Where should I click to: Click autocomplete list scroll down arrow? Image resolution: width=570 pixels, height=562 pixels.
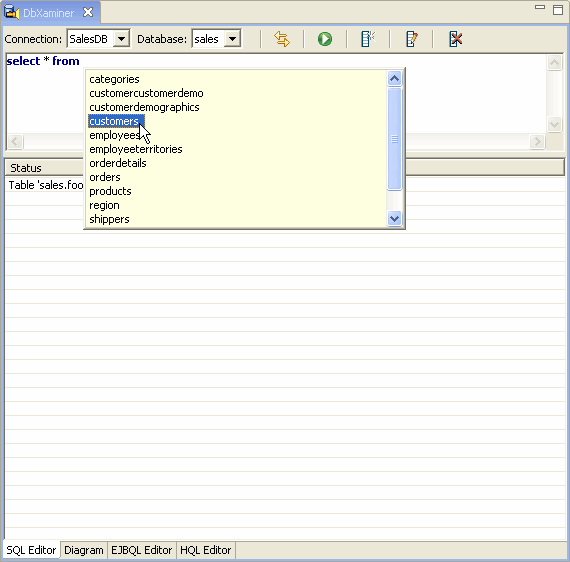click(394, 218)
